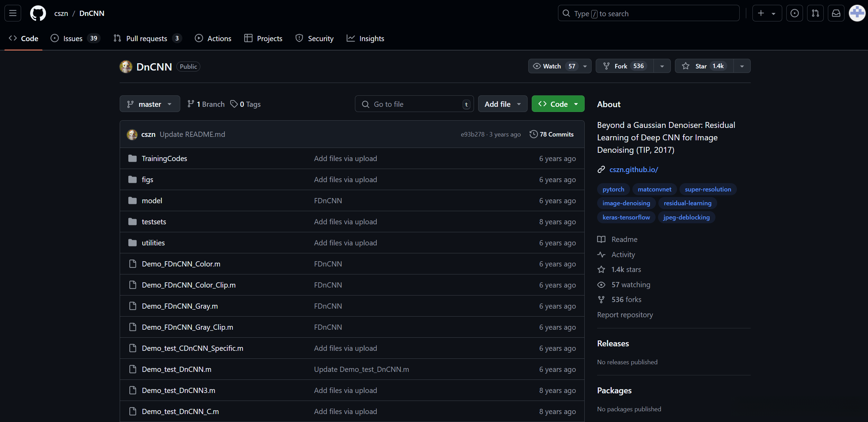Screen dimensions: 868x422
Task: Open the notifications inbox icon
Action: pos(836,13)
